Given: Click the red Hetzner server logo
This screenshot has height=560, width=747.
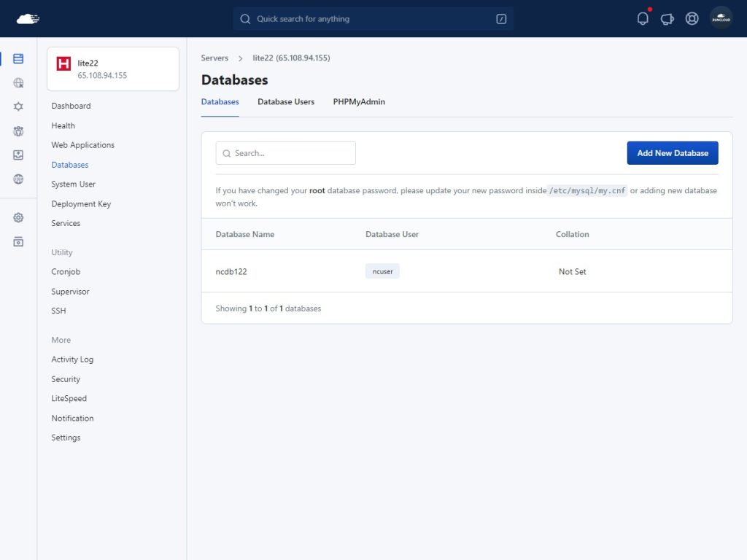Looking at the screenshot, I should click(x=63, y=64).
